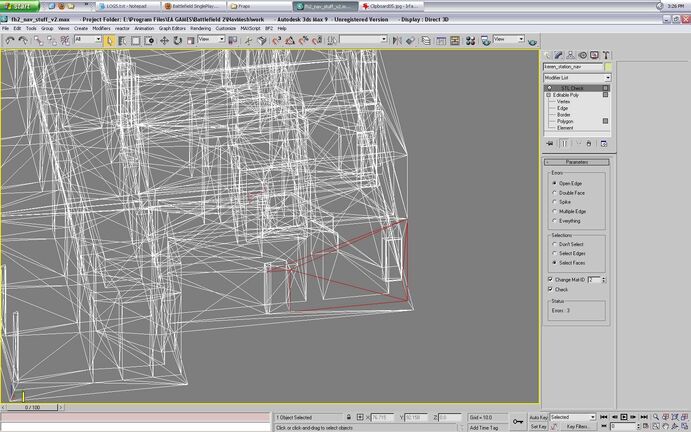Switch to the Utilities command panel
This screenshot has width=691, height=432.
tap(606, 55)
